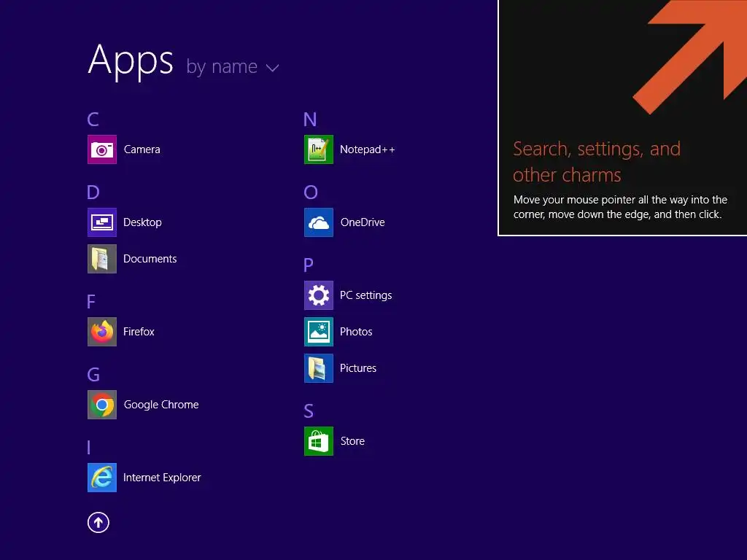Screen dimensions: 747x560
Task: Click the letter G group header
Action: coord(93,374)
